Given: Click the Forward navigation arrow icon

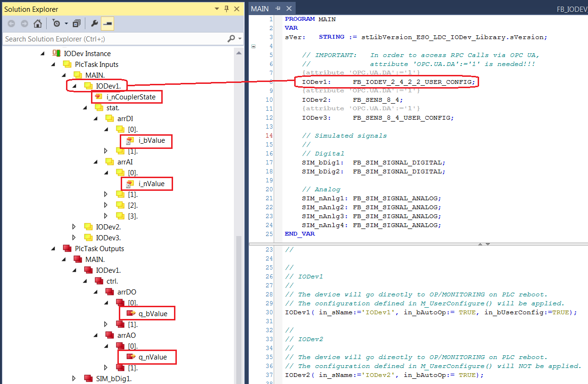Looking at the screenshot, I should pyautogui.click(x=24, y=23).
